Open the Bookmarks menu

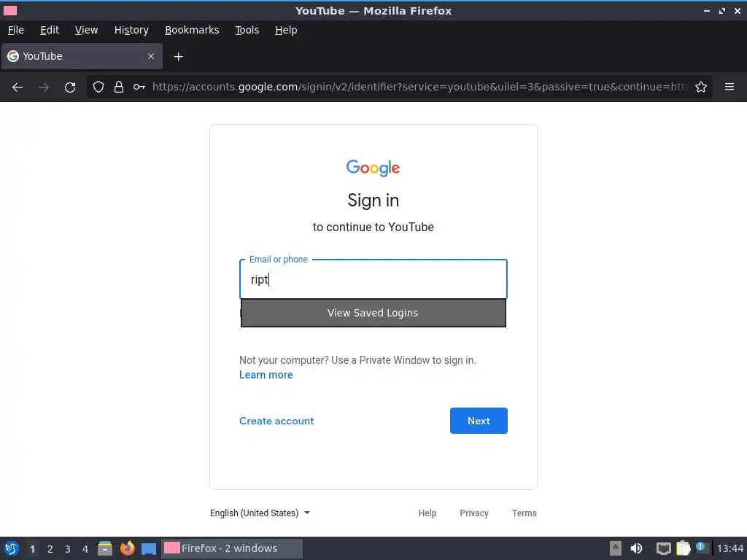click(192, 30)
